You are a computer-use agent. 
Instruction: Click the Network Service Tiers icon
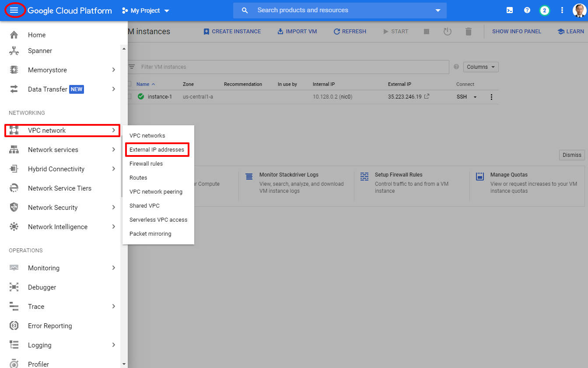point(14,188)
